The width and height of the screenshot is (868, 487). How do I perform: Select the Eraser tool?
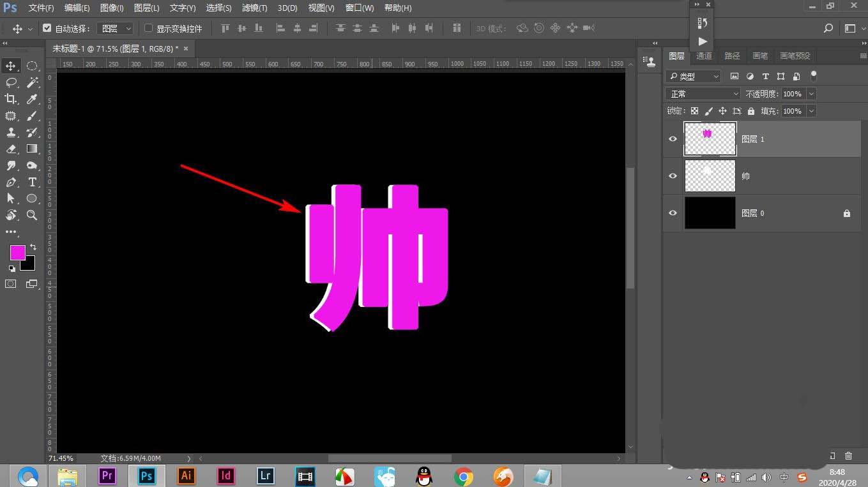pos(11,149)
